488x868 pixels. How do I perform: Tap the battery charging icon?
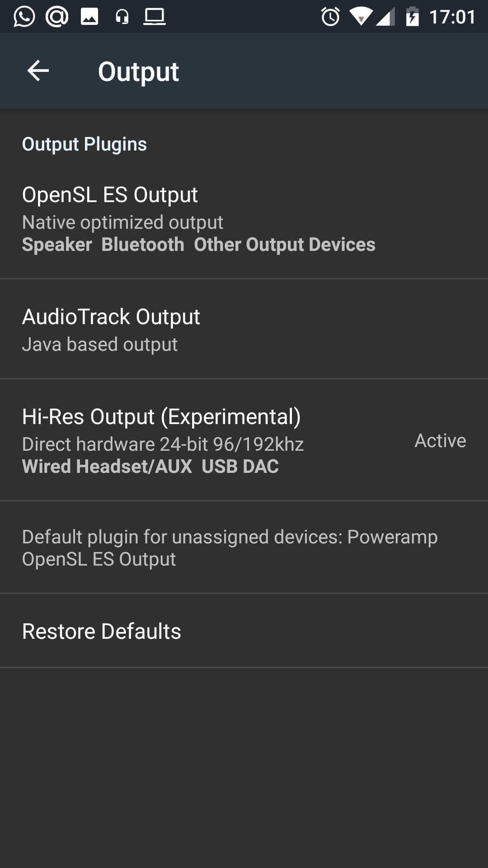click(412, 17)
